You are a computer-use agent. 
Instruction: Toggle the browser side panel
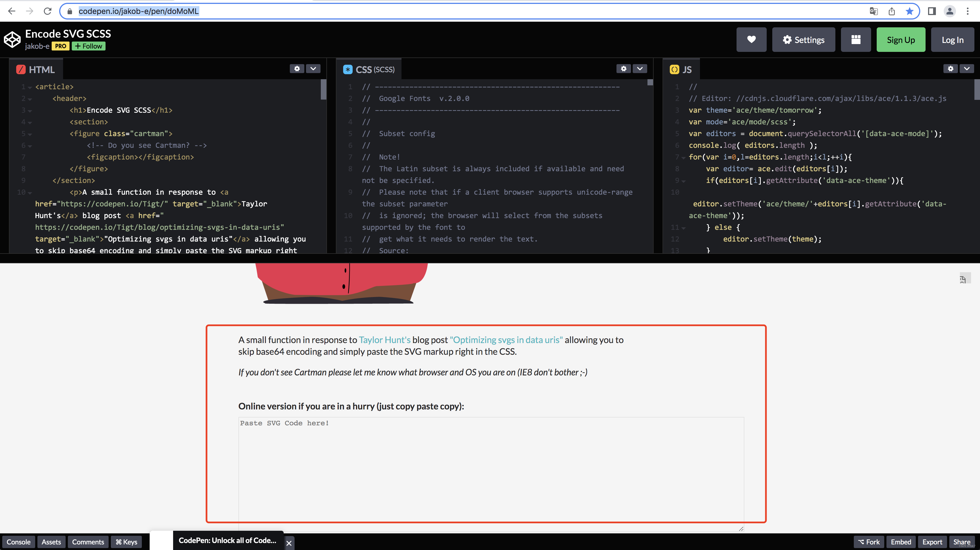[932, 11]
